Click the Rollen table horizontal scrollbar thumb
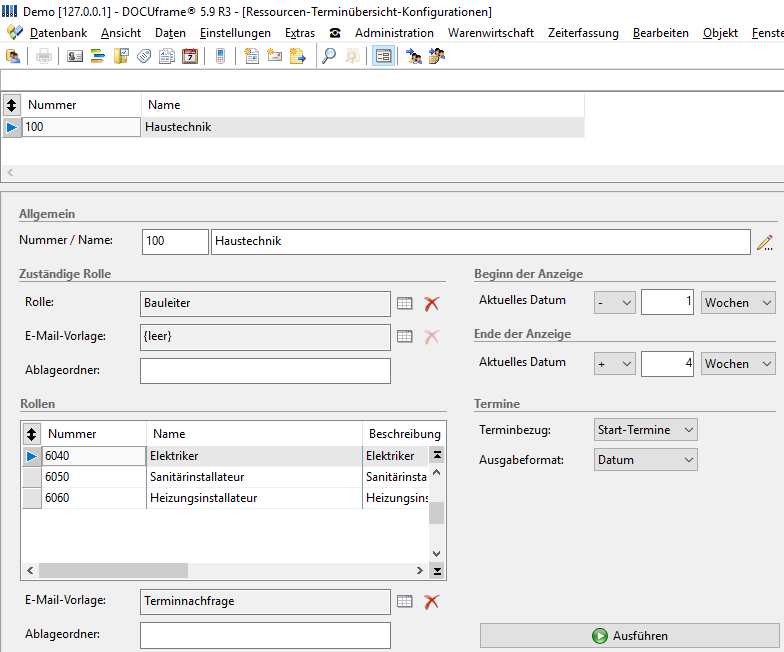 (114, 570)
